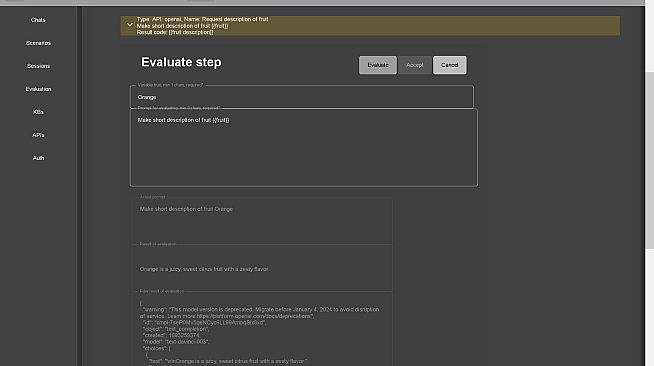The height and width of the screenshot is (366, 654).
Task: Open Scenarios in the sidebar
Action: tap(38, 43)
